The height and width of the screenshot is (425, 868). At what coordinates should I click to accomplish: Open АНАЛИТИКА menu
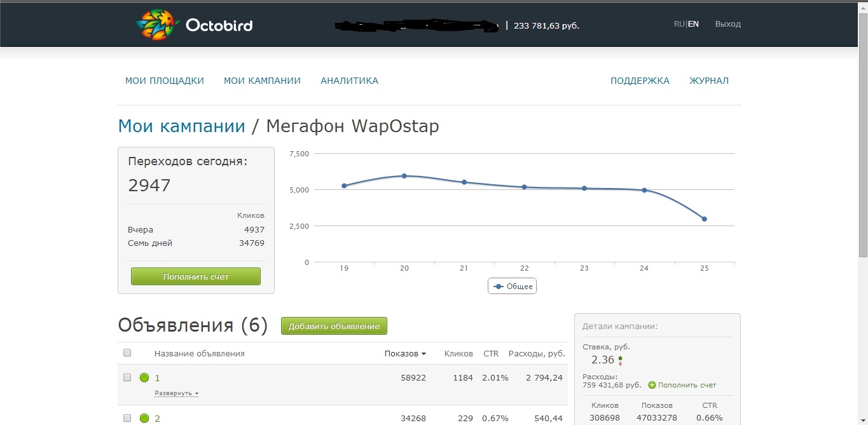(x=349, y=81)
